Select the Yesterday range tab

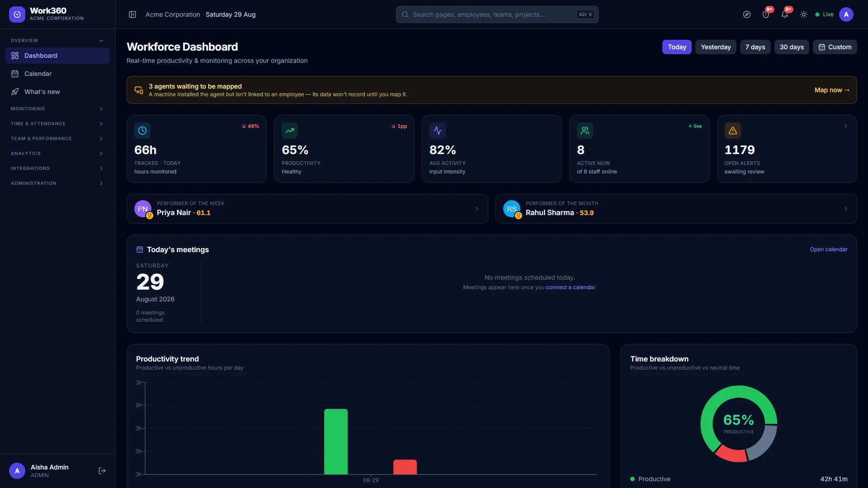[716, 47]
